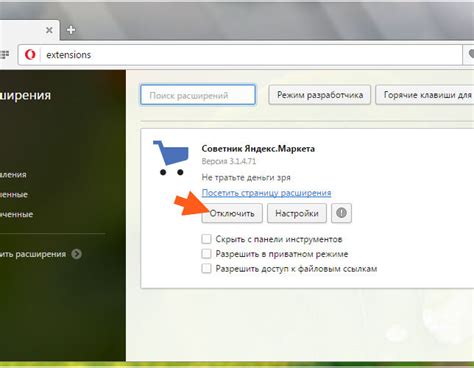
Task: Focus the address bar showing extensions
Action: 240,55
